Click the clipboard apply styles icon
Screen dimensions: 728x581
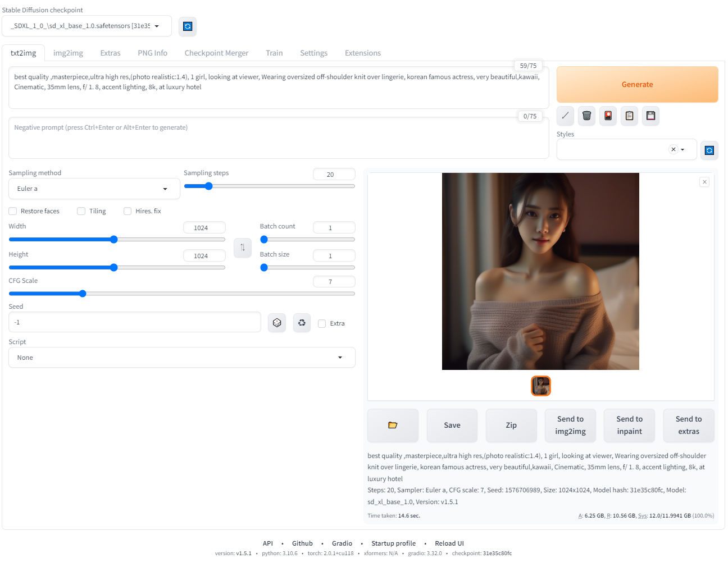click(x=629, y=116)
